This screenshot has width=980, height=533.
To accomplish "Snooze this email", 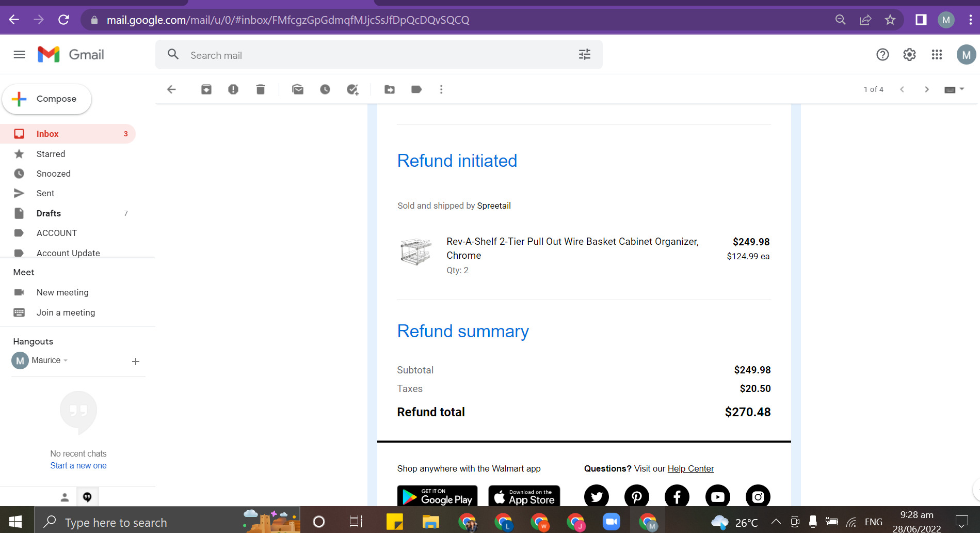I will coord(325,89).
